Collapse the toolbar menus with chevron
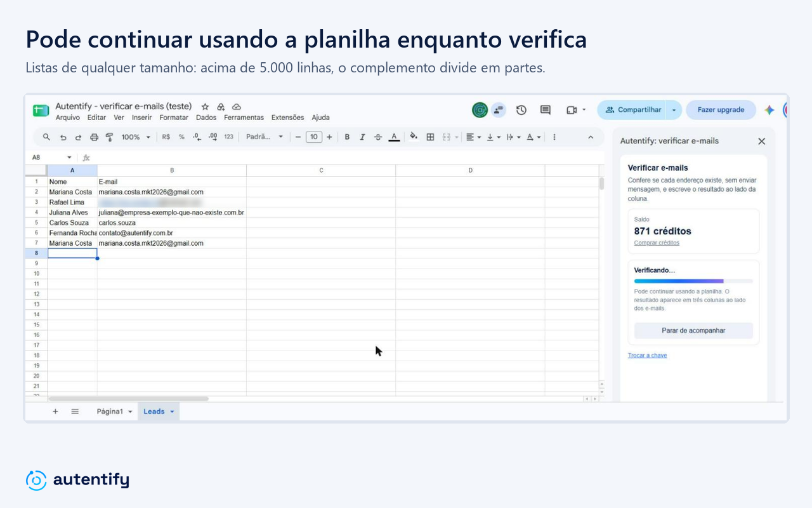 coord(591,137)
